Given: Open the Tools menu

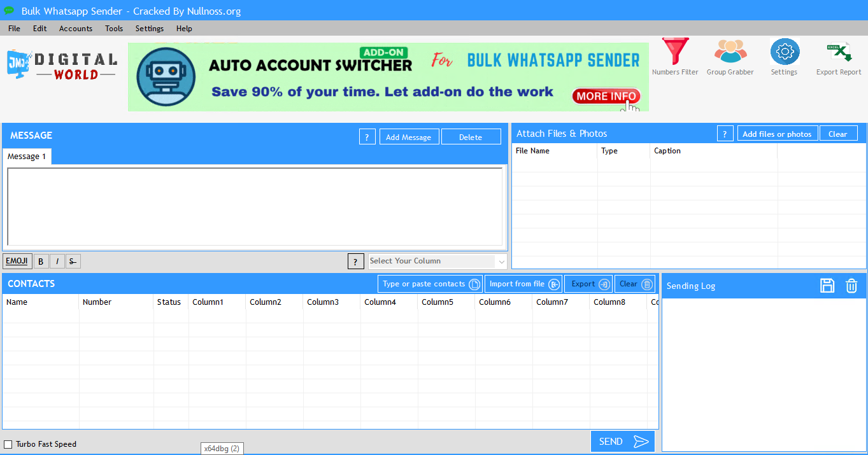Looking at the screenshot, I should [x=114, y=29].
